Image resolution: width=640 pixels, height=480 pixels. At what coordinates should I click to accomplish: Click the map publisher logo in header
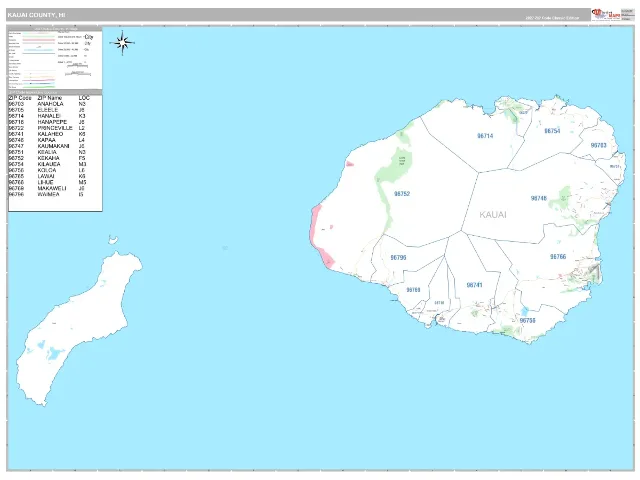click(606, 14)
